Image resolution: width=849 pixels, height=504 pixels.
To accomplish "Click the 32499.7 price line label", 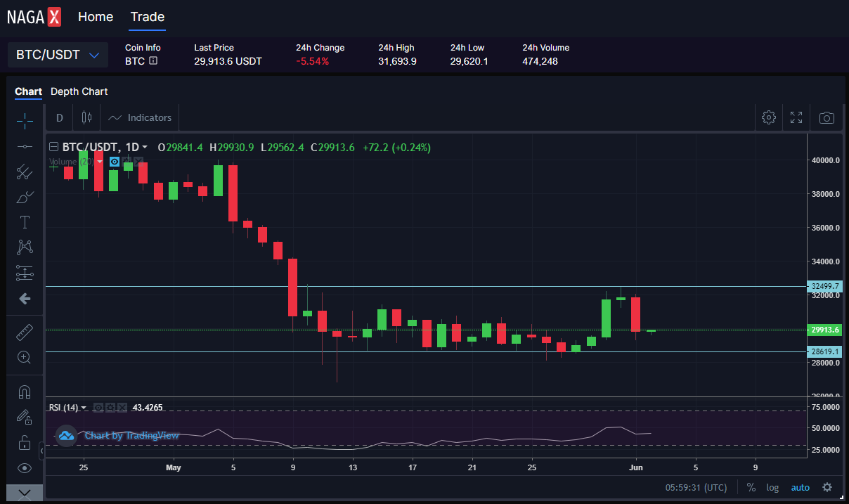I will (825, 286).
